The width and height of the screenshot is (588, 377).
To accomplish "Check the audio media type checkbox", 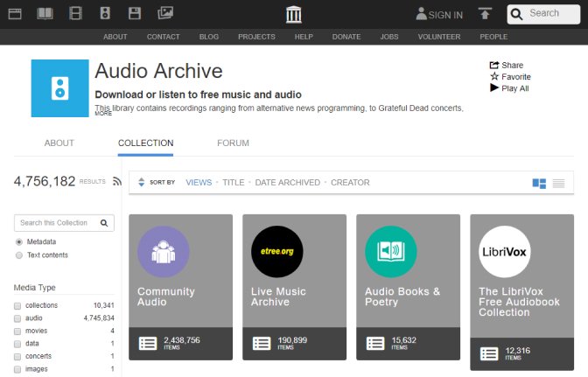I will coord(17,318).
